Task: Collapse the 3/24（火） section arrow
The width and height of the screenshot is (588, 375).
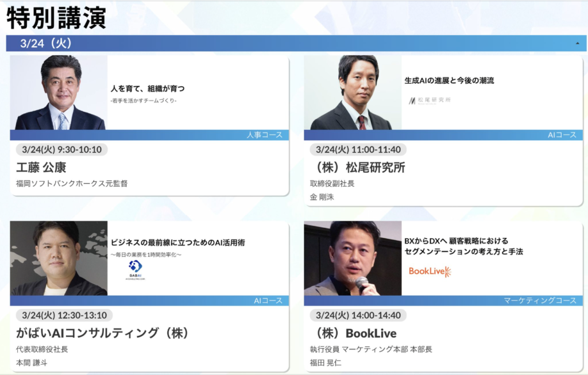Action: pyautogui.click(x=576, y=44)
